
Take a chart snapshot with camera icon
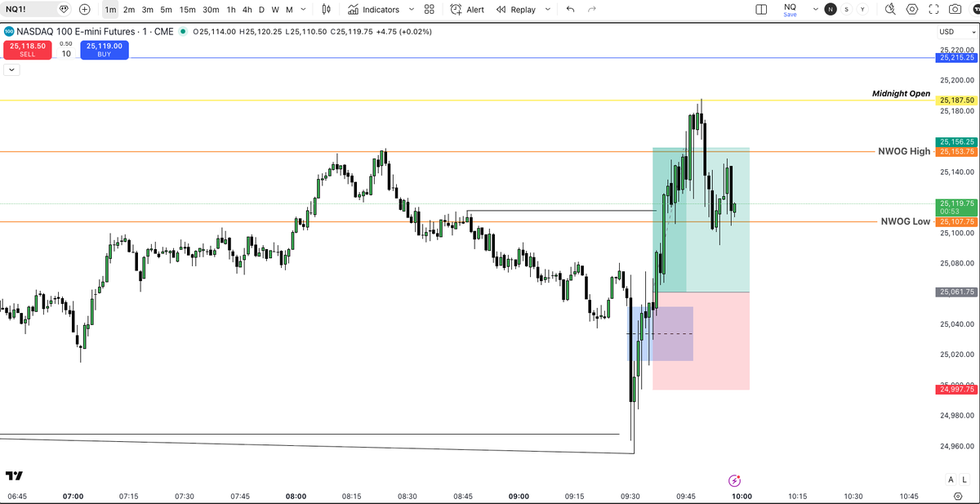point(955,10)
